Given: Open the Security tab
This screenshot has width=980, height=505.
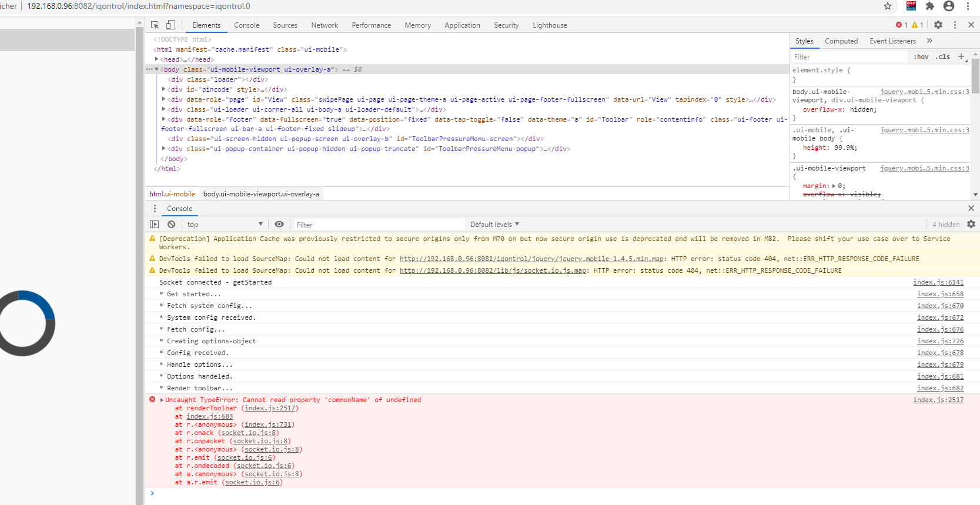Looking at the screenshot, I should pyautogui.click(x=506, y=25).
